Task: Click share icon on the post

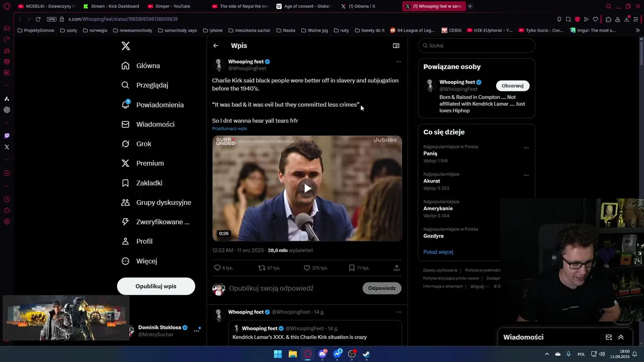Action: tap(396, 268)
